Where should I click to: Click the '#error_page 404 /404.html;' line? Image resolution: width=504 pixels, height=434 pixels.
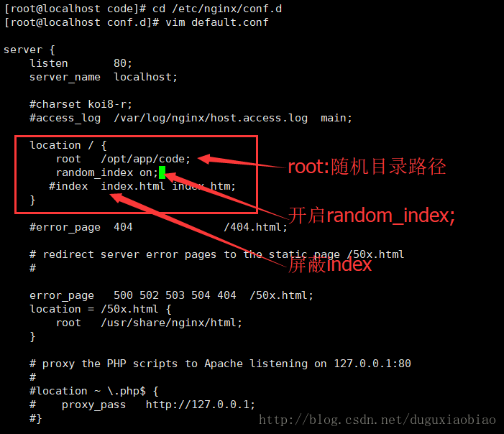pos(158,228)
